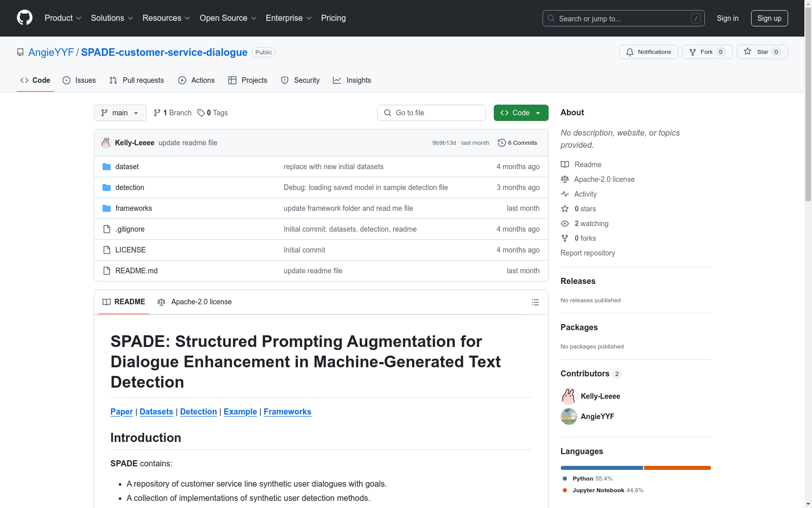
Task: Click the tag icon next to 0 Tags
Action: (201, 113)
